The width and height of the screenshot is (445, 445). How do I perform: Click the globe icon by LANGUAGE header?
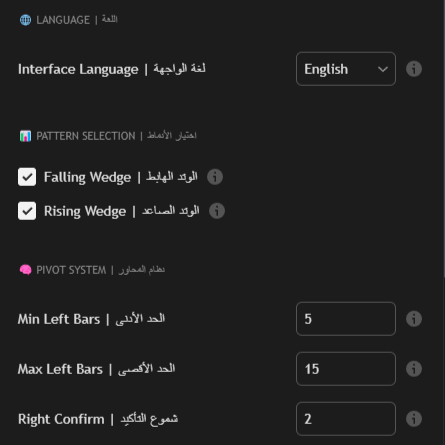pyautogui.click(x=25, y=20)
